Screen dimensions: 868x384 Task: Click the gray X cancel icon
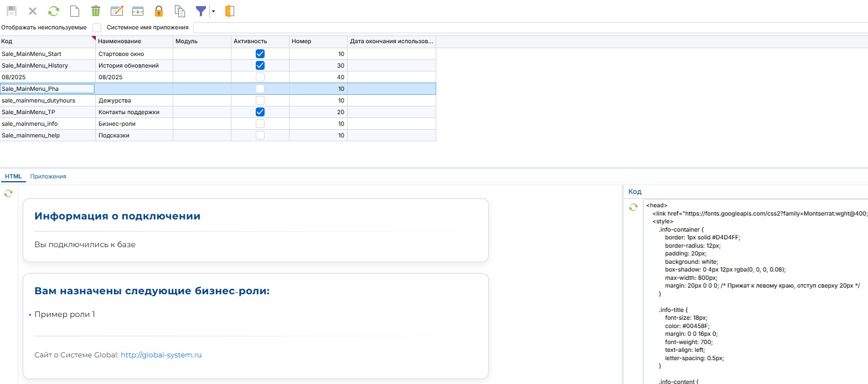pyautogui.click(x=33, y=11)
